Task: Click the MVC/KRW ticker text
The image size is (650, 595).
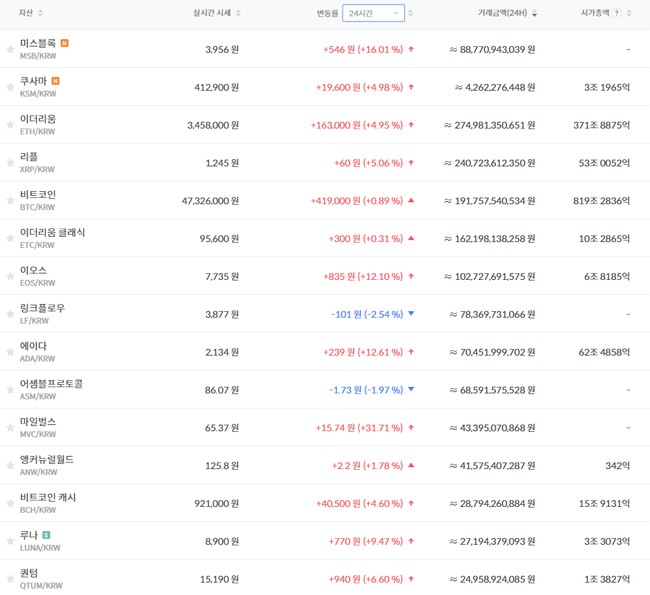Action: coord(38,434)
